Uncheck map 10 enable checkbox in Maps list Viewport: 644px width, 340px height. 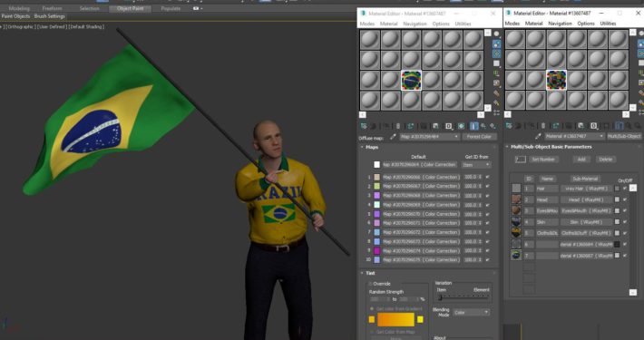click(487, 260)
